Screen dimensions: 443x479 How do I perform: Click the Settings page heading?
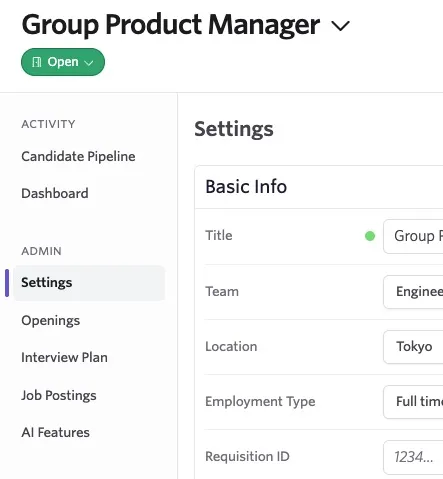click(x=234, y=129)
